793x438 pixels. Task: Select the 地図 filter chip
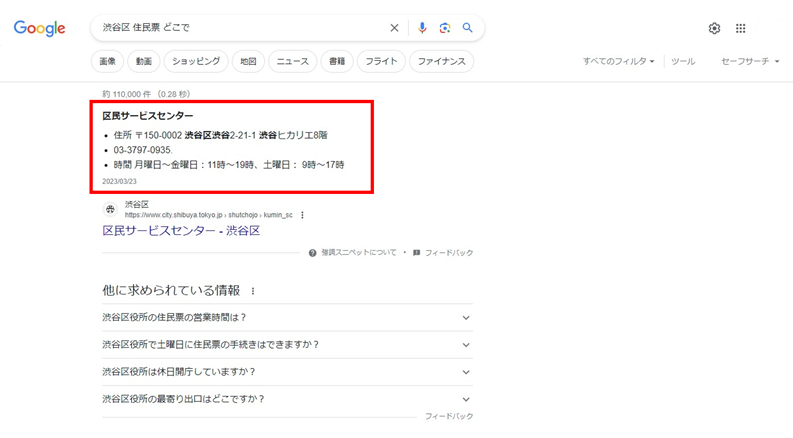248,61
